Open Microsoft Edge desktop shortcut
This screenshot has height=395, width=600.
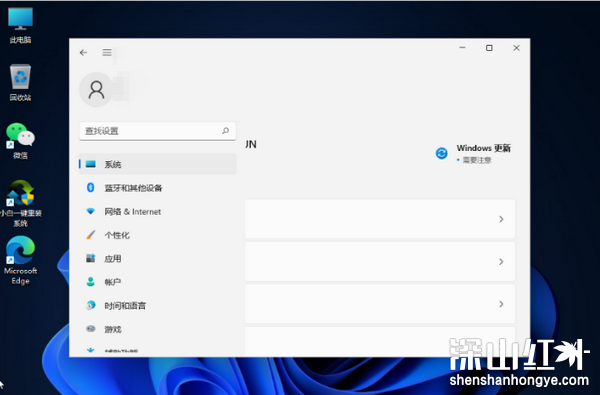(x=20, y=260)
